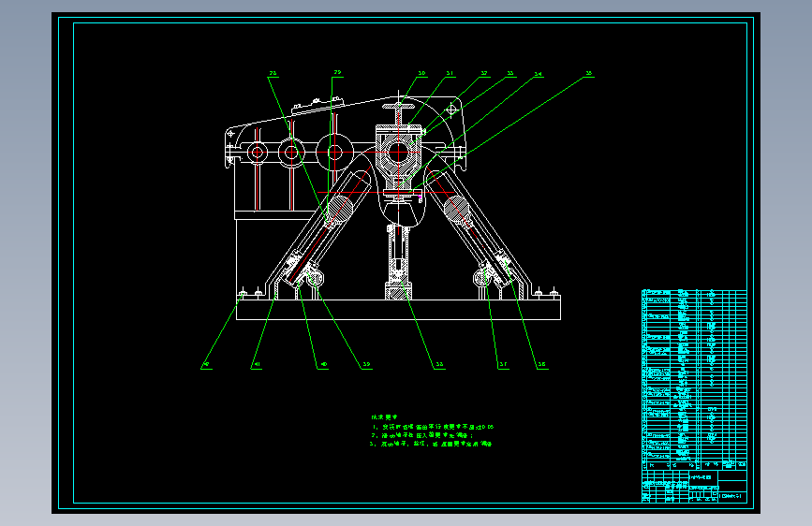Screen dimensions: 812x526
Task: Select part callout label 28
Action: 273,74
